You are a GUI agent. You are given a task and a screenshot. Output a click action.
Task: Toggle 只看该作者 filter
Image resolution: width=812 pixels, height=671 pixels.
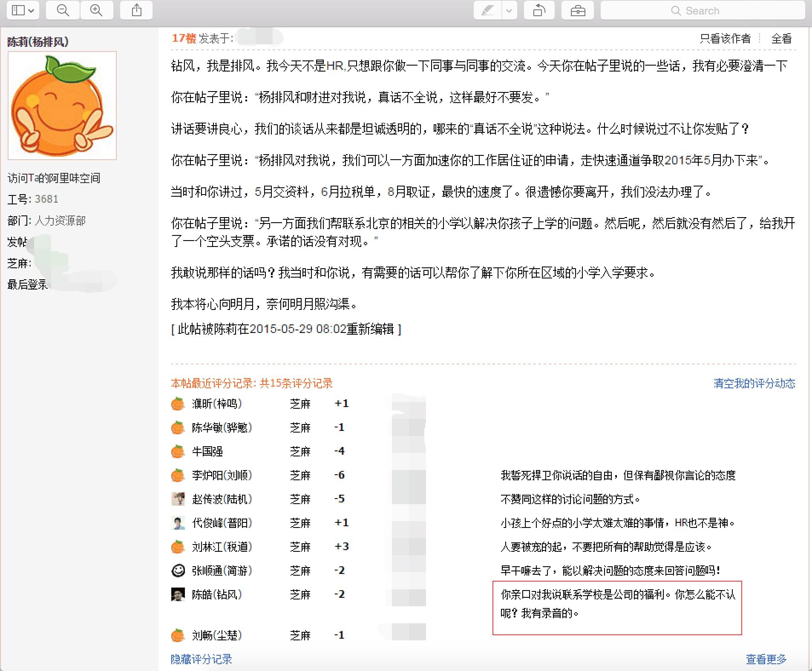pyautogui.click(x=725, y=39)
